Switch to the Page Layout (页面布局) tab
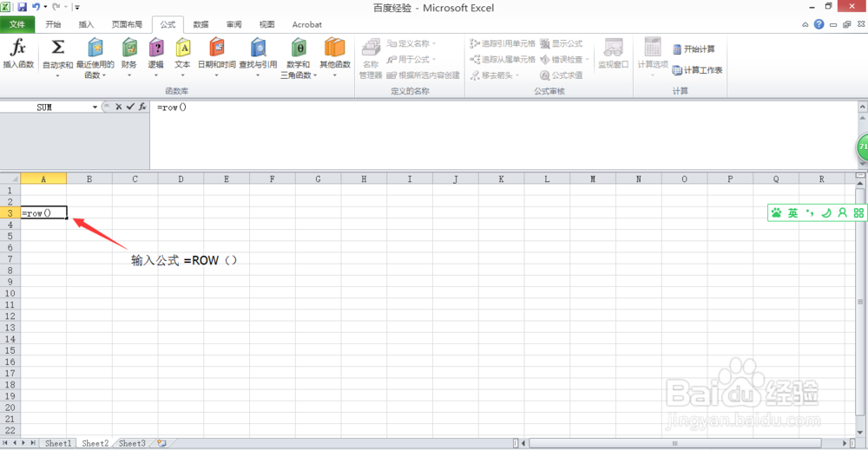 127,24
